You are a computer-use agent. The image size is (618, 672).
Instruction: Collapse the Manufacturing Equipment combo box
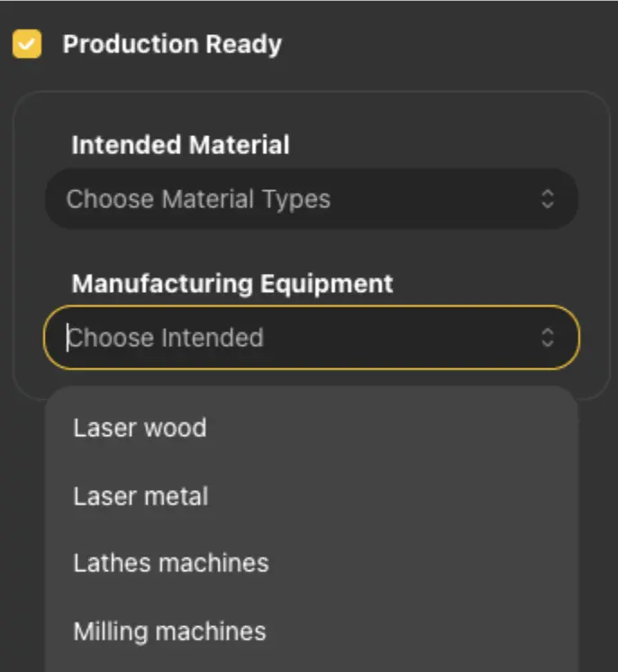548,338
